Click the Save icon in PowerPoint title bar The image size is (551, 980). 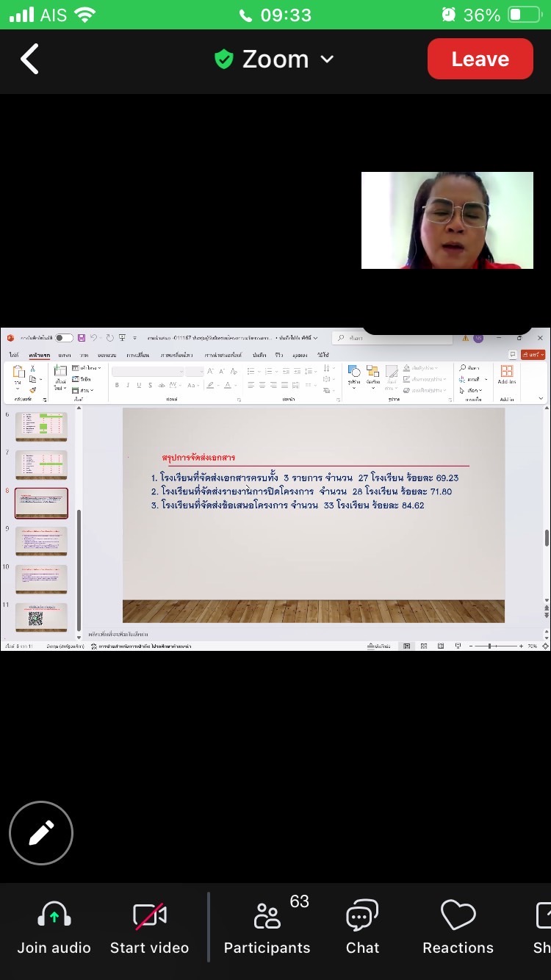82,338
